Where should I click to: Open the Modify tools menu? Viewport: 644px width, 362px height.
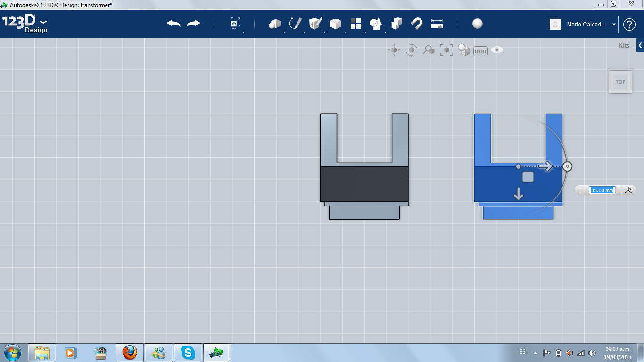336,24
